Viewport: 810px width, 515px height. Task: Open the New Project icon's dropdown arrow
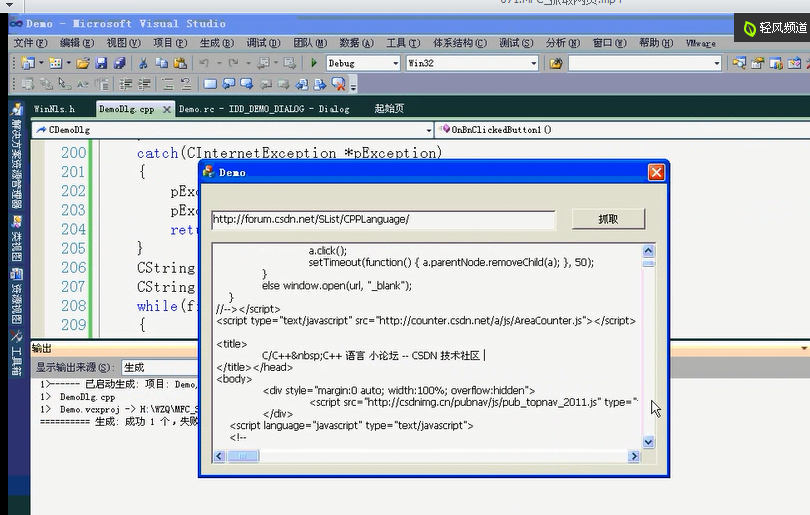click(41, 63)
